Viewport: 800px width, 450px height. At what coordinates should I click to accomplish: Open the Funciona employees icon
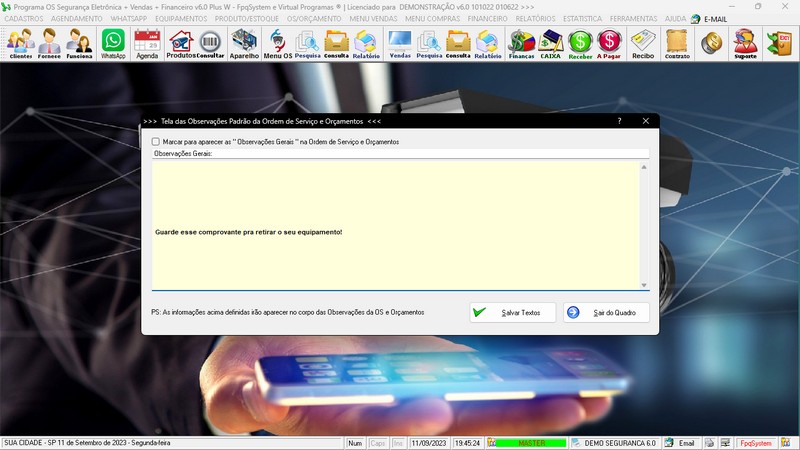pyautogui.click(x=80, y=43)
